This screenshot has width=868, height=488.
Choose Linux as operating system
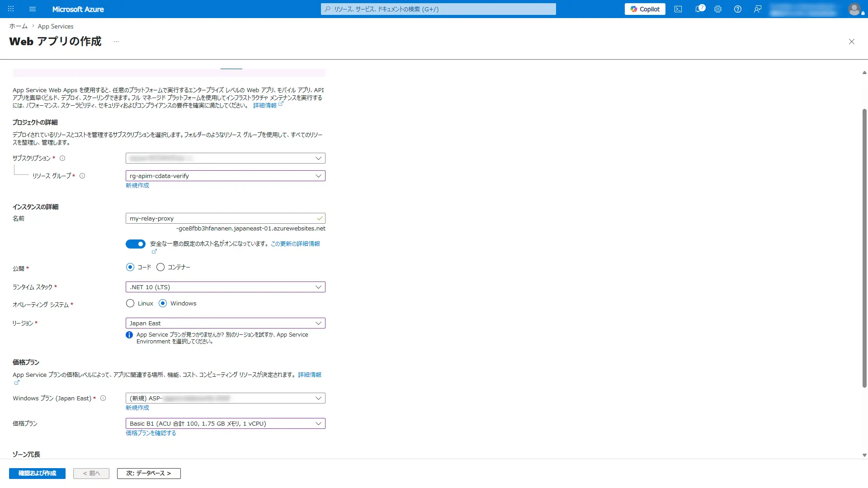(130, 303)
